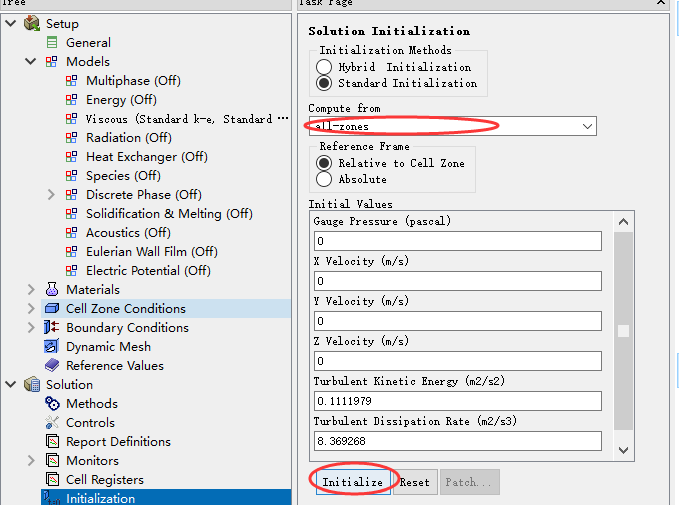This screenshot has height=505, width=679.
Task: Click the Radiation (Off) model icon
Action: (x=71, y=138)
